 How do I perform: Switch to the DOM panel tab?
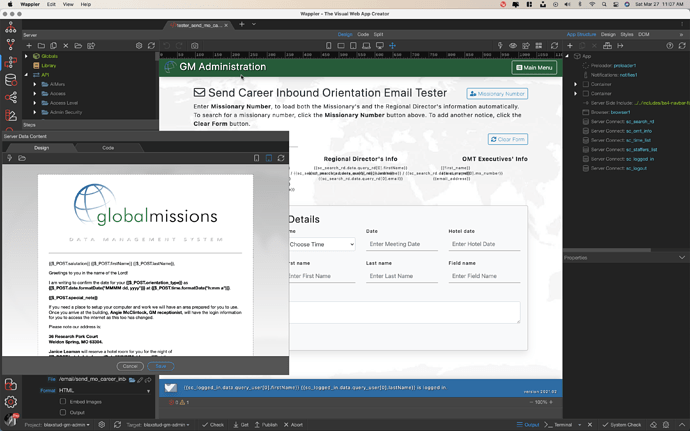coord(644,34)
